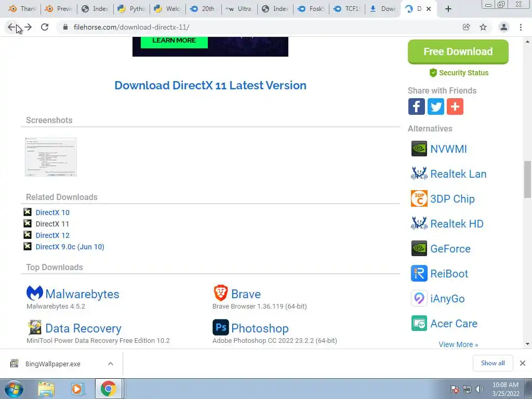
Task: Open the Windows Start menu
Action: [14, 389]
